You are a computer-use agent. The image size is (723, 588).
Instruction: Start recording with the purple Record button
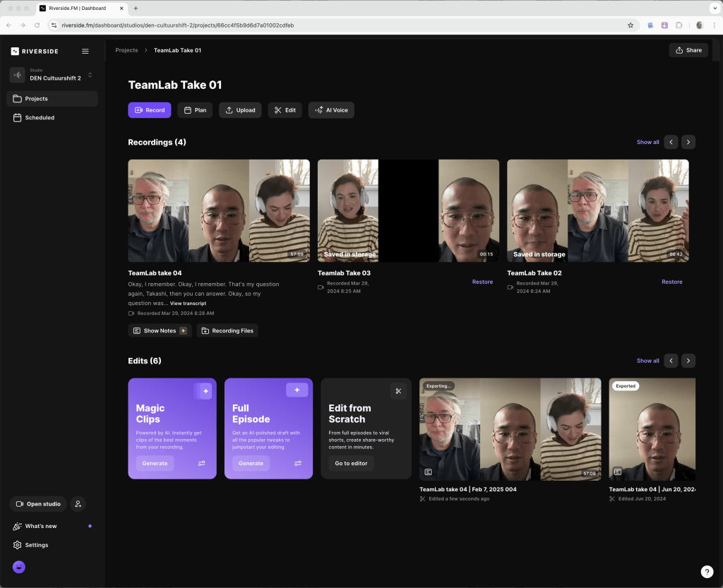coord(149,110)
